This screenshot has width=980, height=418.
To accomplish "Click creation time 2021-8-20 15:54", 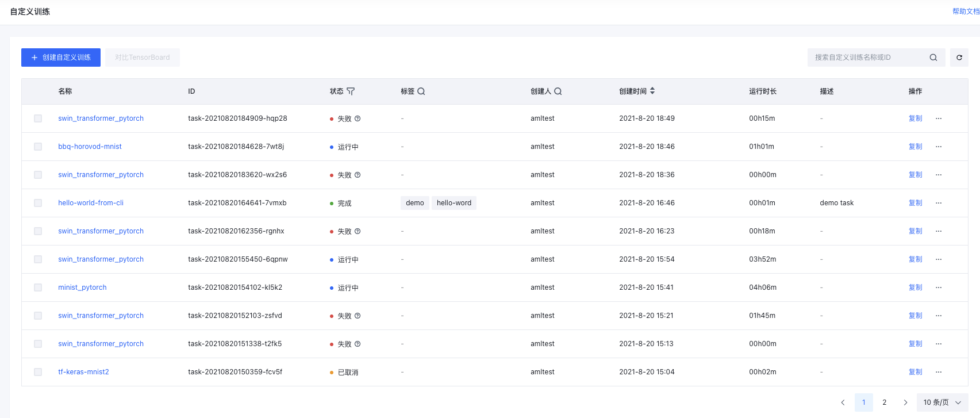I will pyautogui.click(x=647, y=259).
